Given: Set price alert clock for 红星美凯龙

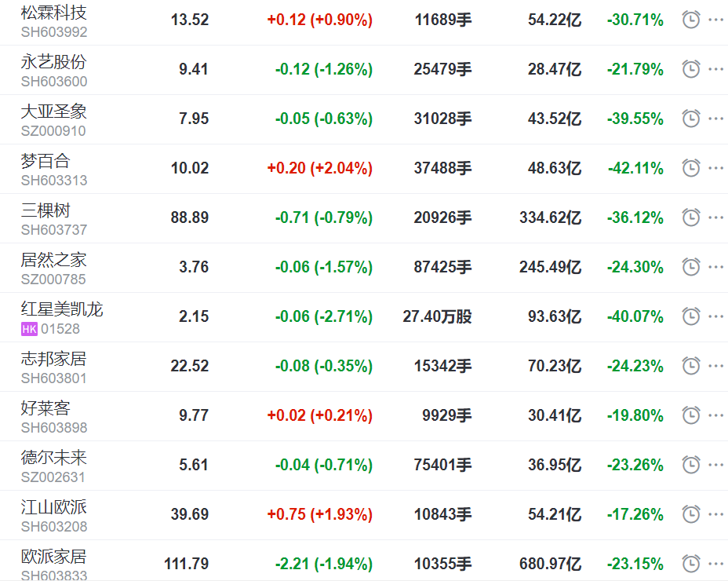Looking at the screenshot, I should 691,316.
